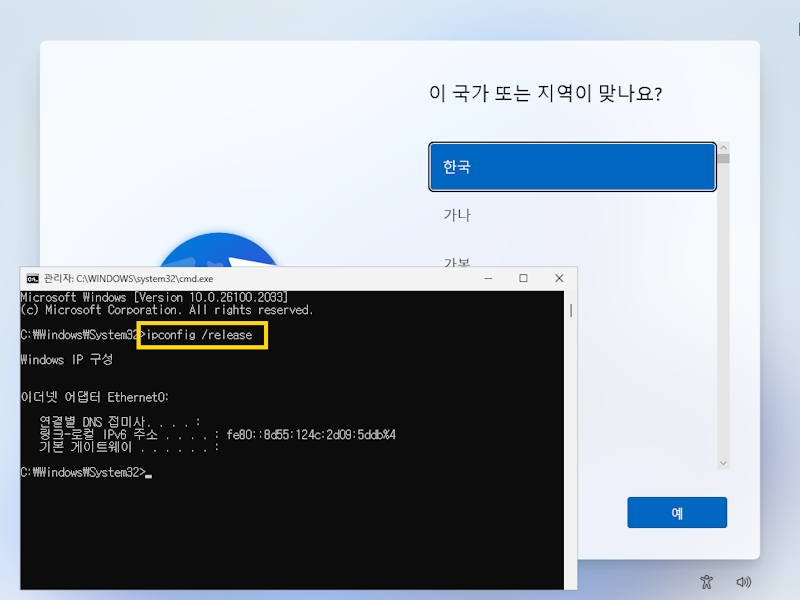The width and height of the screenshot is (800, 600).
Task: Click the '기본 게이트웨이' line in cmd
Action: pos(129,447)
